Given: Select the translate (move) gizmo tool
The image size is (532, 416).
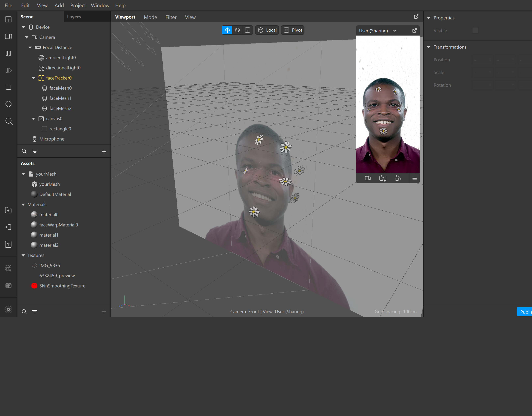Looking at the screenshot, I should [x=227, y=30].
